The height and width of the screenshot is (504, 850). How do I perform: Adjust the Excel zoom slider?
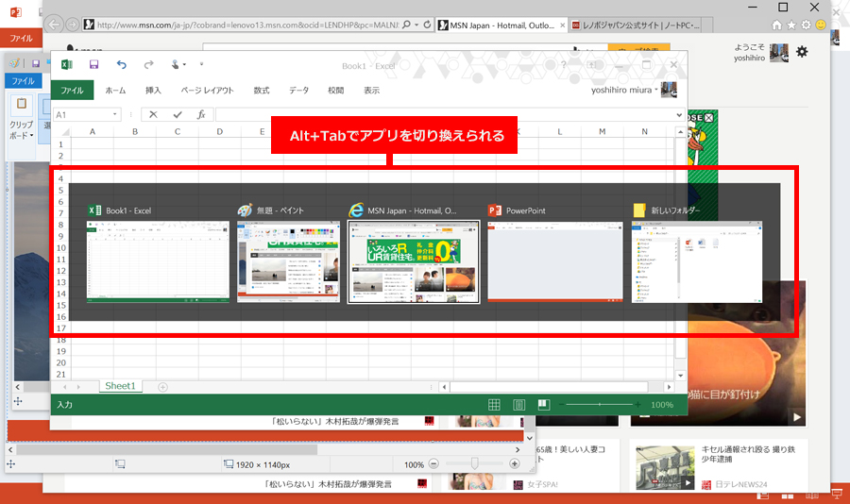(599, 405)
